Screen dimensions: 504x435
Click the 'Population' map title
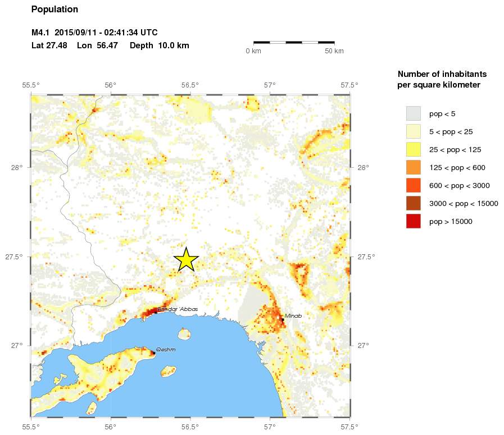(x=55, y=10)
